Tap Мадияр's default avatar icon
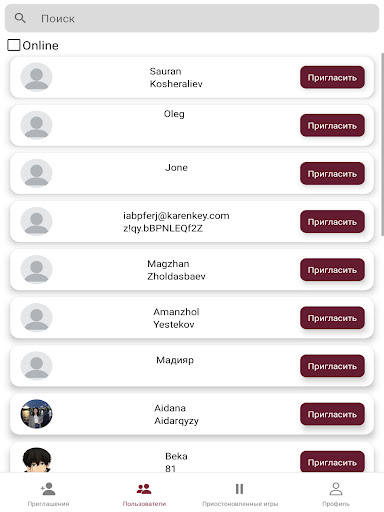Image resolution: width=384 pixels, height=512 pixels. tap(36, 366)
